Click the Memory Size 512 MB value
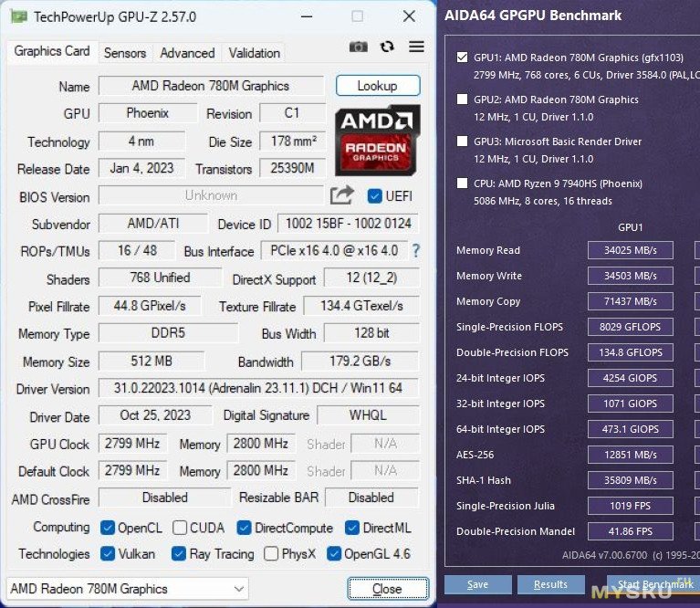 click(x=151, y=361)
